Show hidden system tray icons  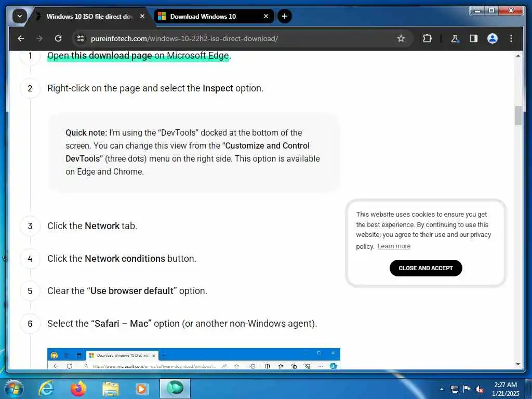442,389
